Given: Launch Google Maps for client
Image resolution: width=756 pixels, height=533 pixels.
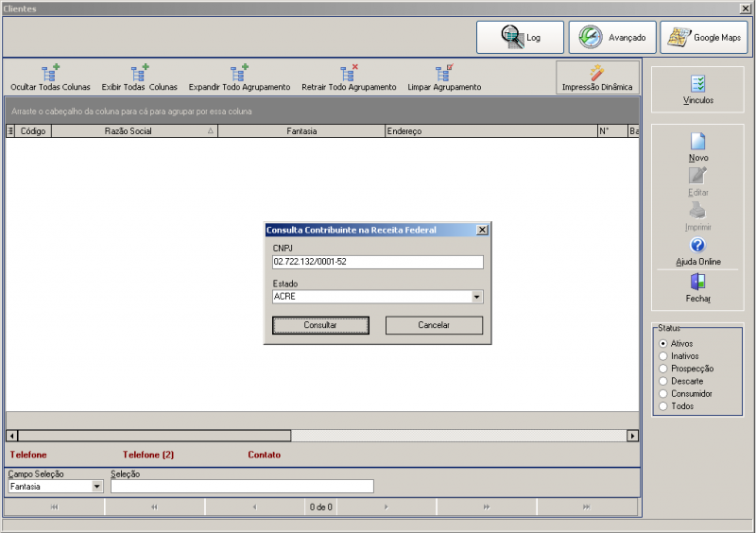Looking at the screenshot, I should pyautogui.click(x=704, y=37).
